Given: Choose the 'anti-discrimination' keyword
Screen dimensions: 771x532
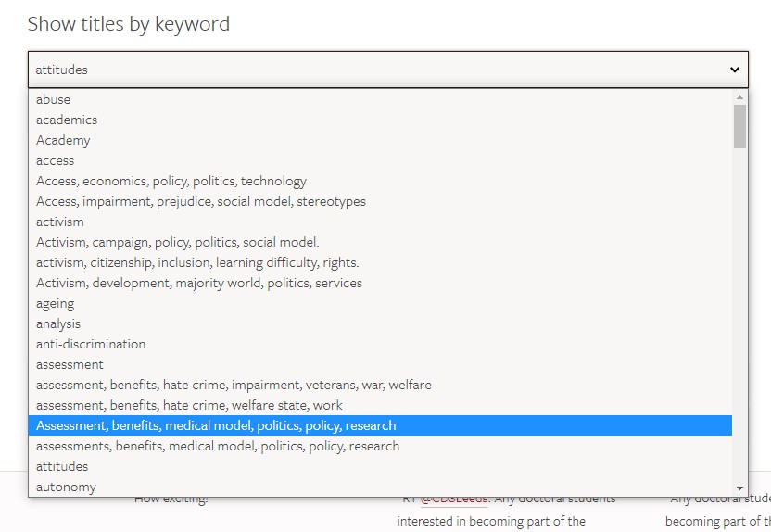Looking at the screenshot, I should [91, 344].
